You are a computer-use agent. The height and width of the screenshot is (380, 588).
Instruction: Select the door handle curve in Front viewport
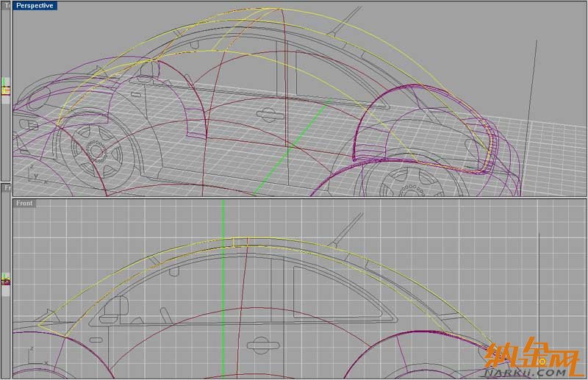click(263, 345)
